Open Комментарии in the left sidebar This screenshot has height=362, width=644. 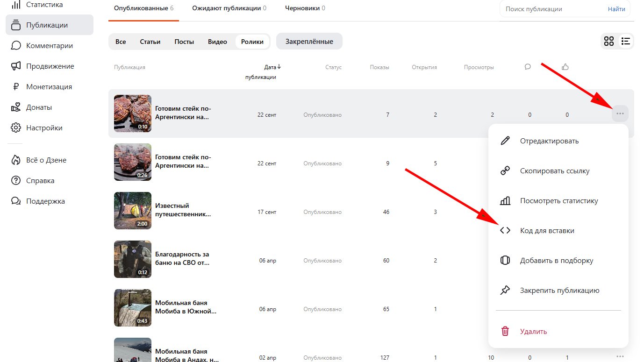tap(50, 46)
